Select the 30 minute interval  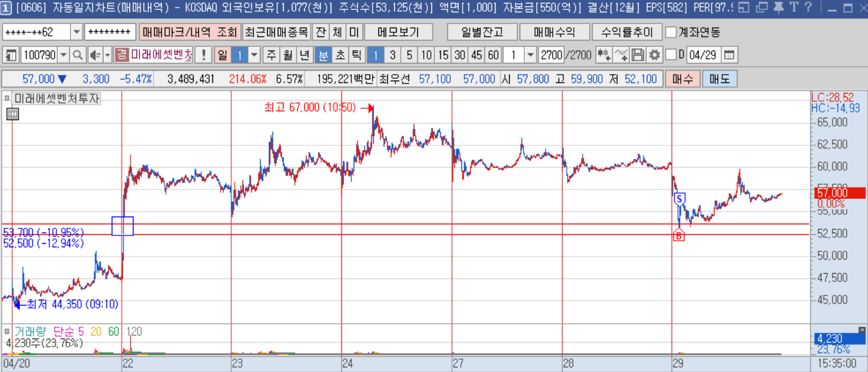pyautogui.click(x=460, y=55)
